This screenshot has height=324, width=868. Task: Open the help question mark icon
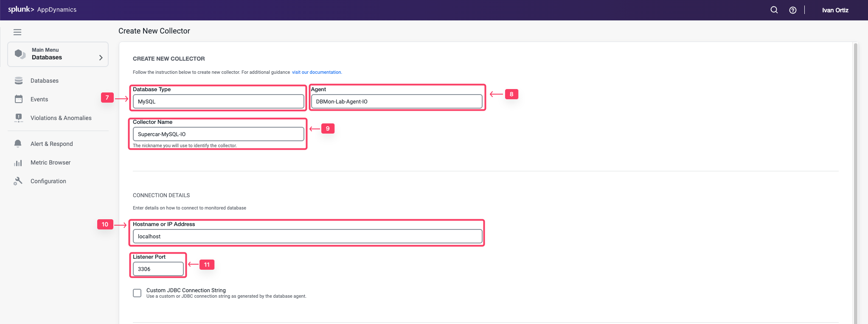click(792, 10)
